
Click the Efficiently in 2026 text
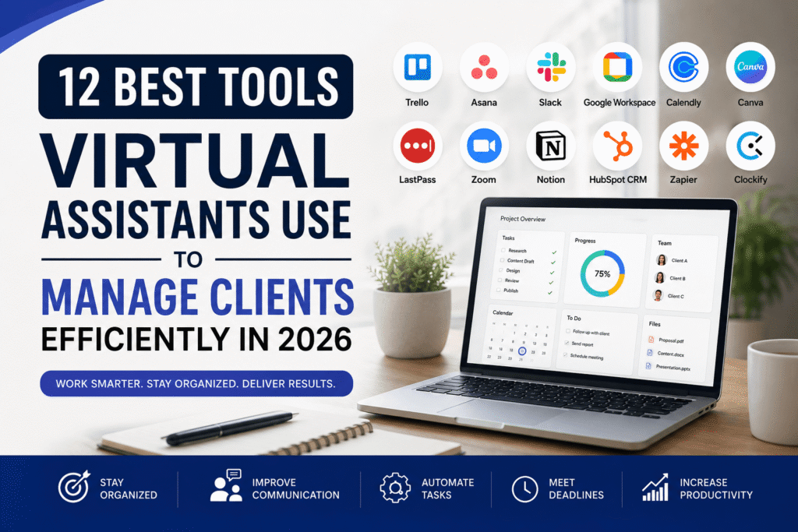196,340
